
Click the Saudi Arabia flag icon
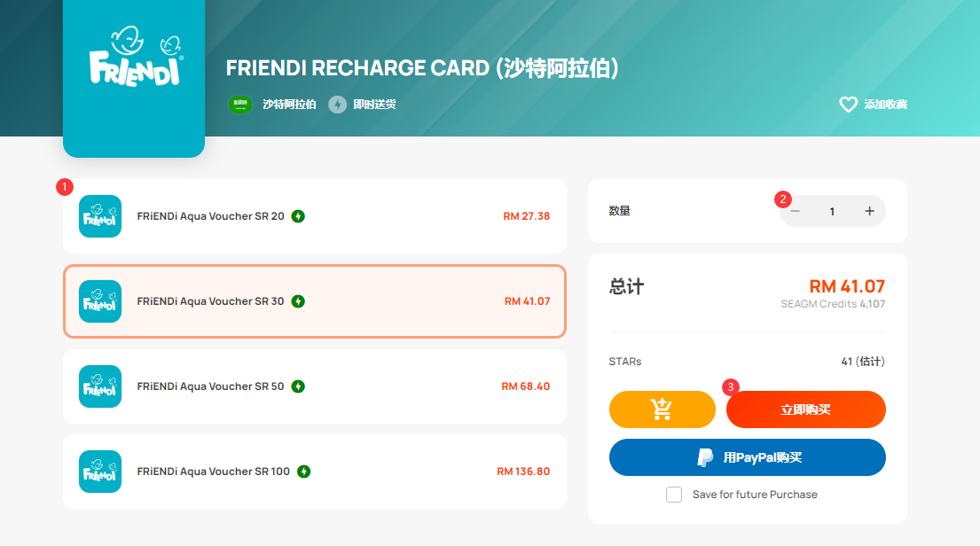240,105
